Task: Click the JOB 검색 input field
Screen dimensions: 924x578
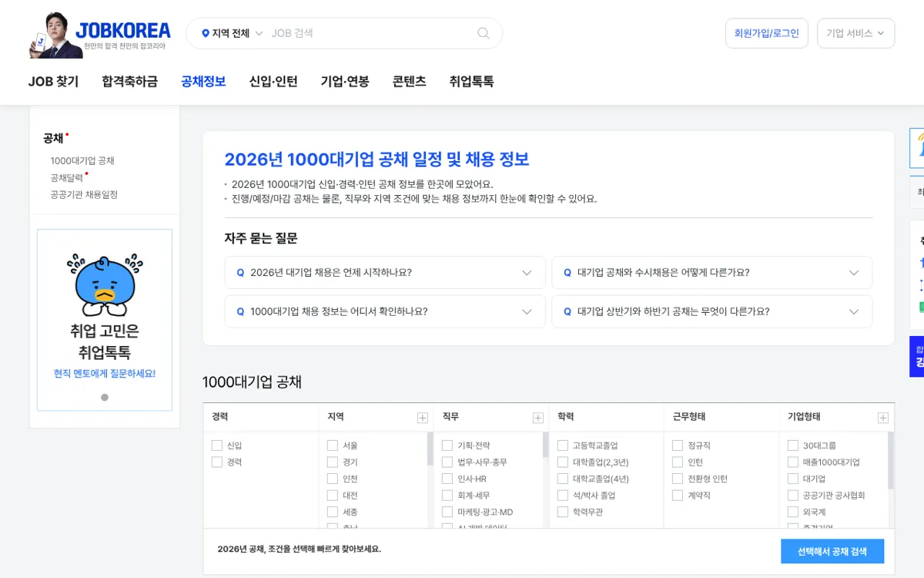Action: (x=370, y=33)
